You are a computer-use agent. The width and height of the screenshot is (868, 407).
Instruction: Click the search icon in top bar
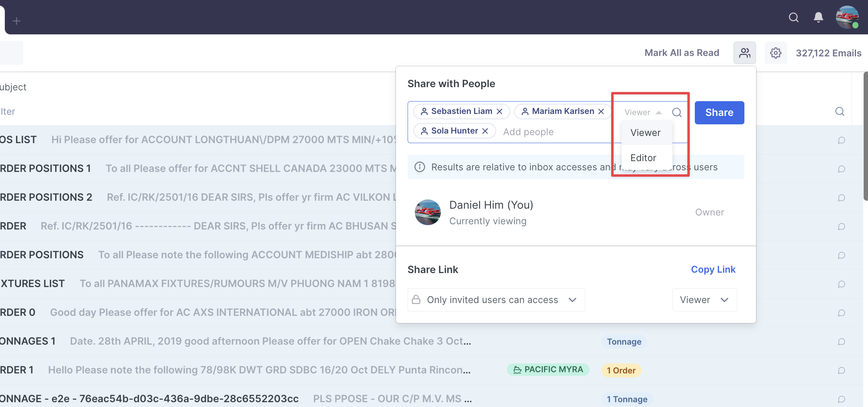coord(794,18)
